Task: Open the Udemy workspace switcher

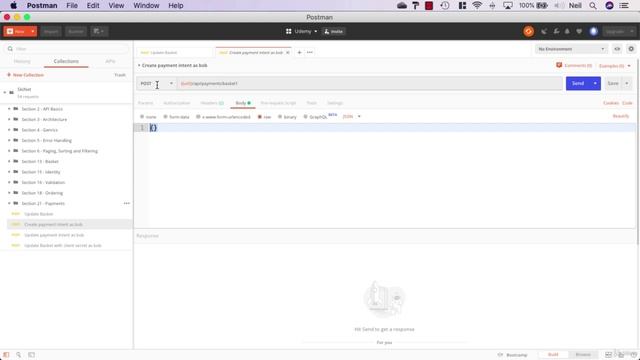Action: 301,31
